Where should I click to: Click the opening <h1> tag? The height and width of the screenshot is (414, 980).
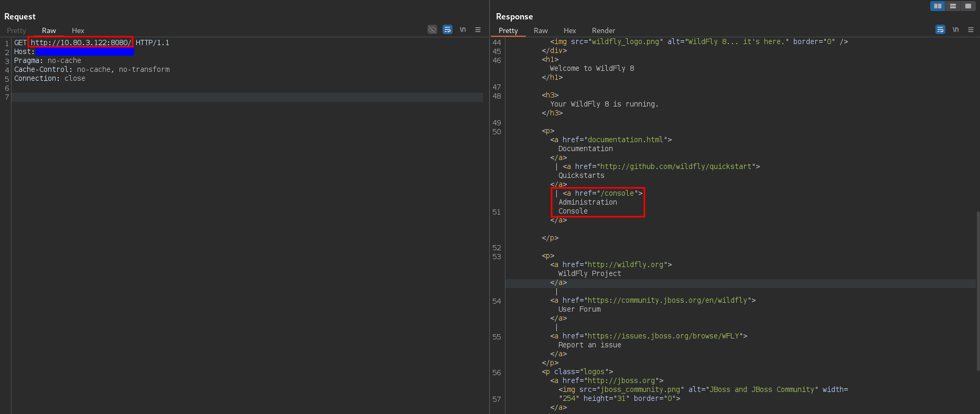[x=550, y=59]
